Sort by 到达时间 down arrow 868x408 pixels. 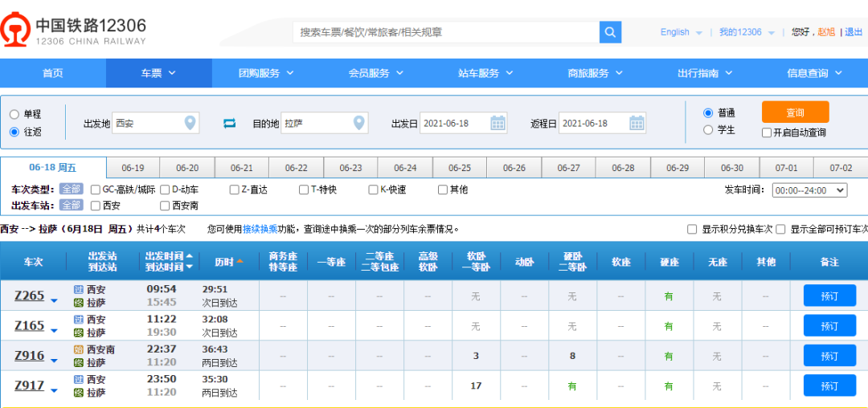190,267
